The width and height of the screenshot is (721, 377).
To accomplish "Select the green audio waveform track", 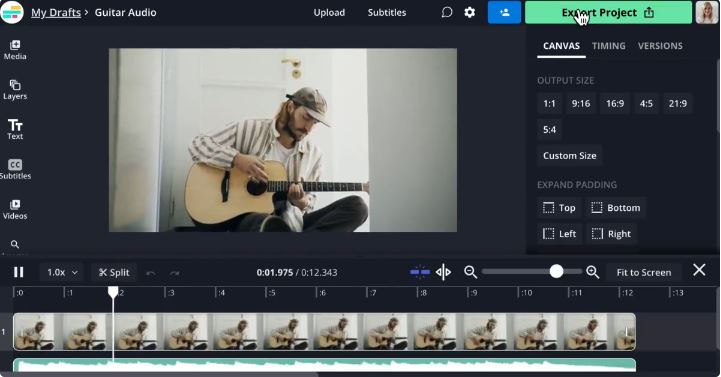I will [325, 365].
